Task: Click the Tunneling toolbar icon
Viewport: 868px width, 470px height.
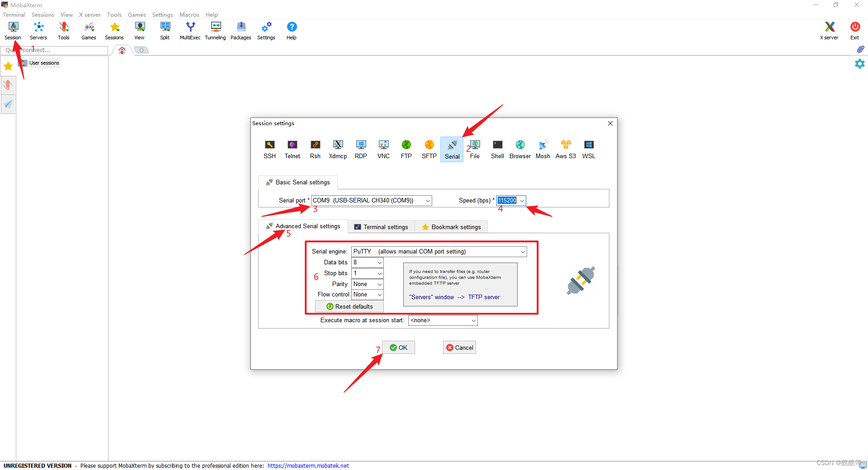Action: [216, 31]
